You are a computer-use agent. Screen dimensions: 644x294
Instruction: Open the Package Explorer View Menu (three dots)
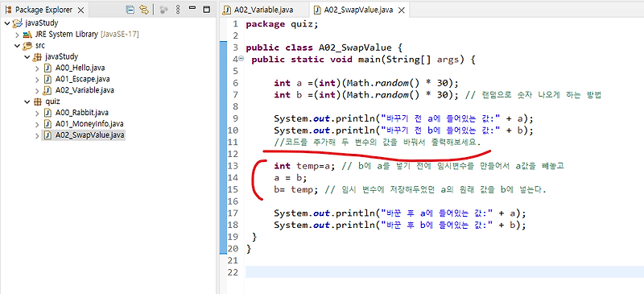tap(177, 10)
